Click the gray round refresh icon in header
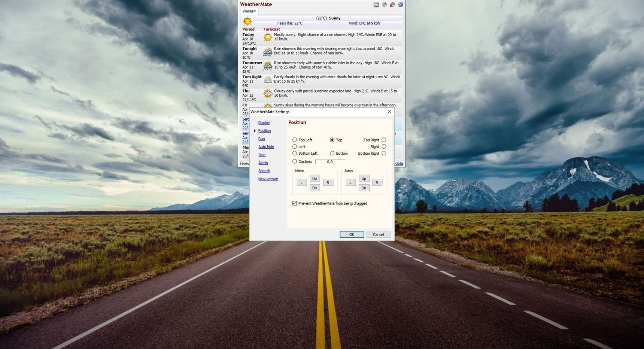The image size is (644, 349). [384, 4]
